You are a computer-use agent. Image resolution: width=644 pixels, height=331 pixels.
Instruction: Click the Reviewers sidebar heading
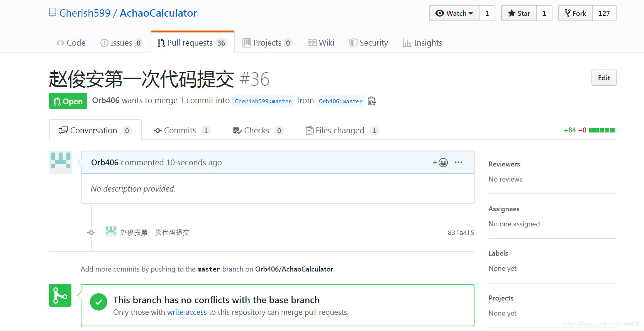point(504,164)
